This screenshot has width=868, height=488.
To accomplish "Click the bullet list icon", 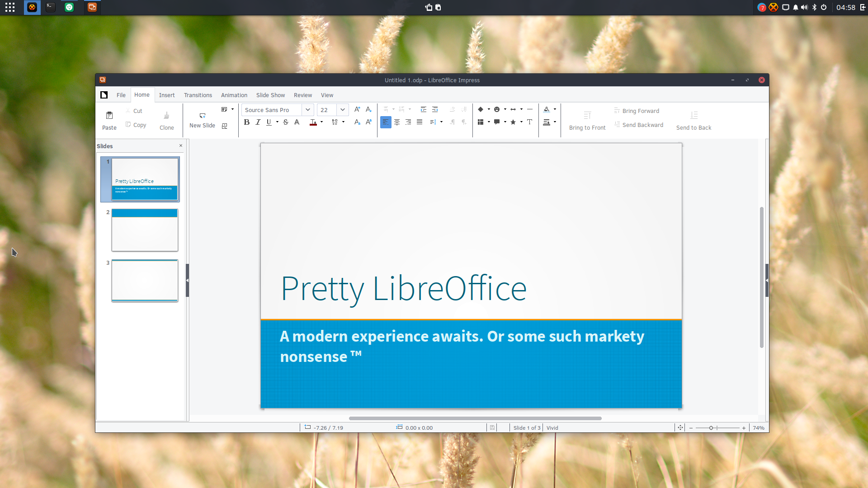I will 386,109.
